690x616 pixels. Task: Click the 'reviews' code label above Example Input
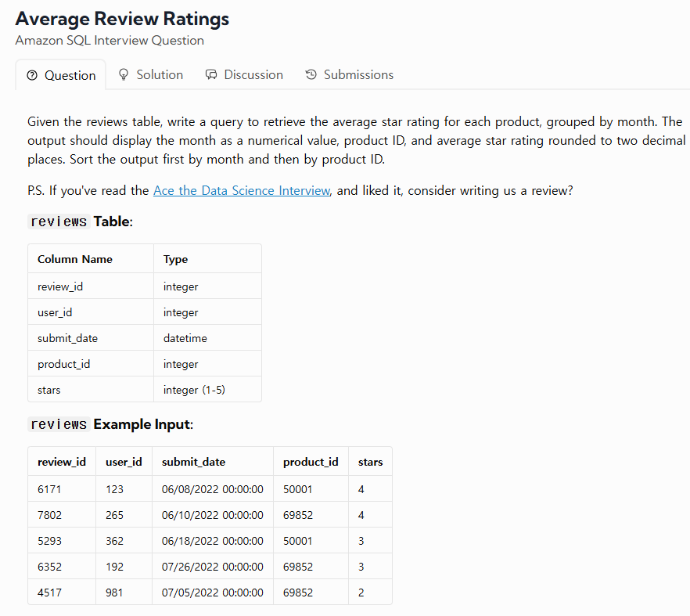[59, 424]
